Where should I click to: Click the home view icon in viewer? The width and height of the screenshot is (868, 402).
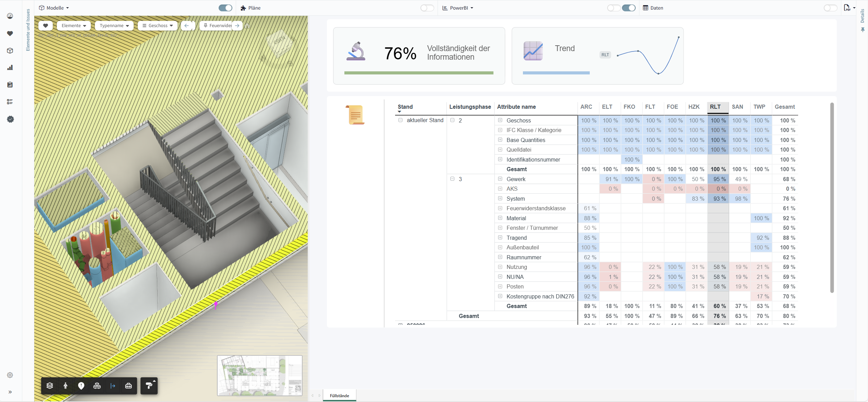pyautogui.click(x=247, y=26)
